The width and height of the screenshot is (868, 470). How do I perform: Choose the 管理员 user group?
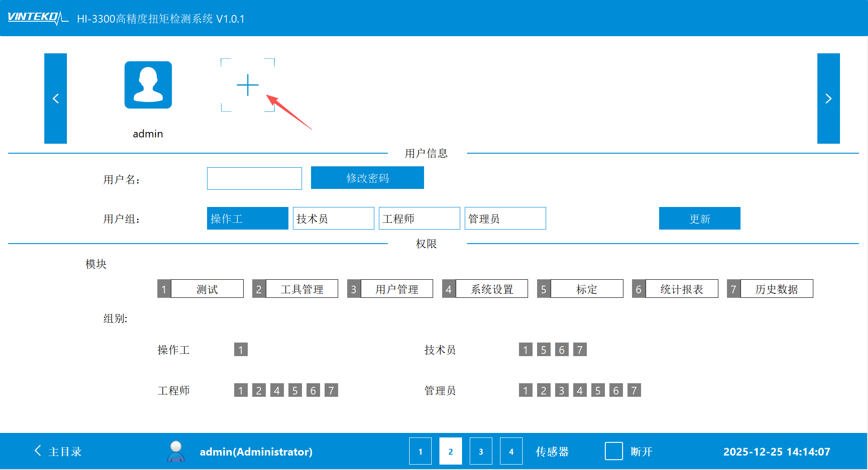505,218
